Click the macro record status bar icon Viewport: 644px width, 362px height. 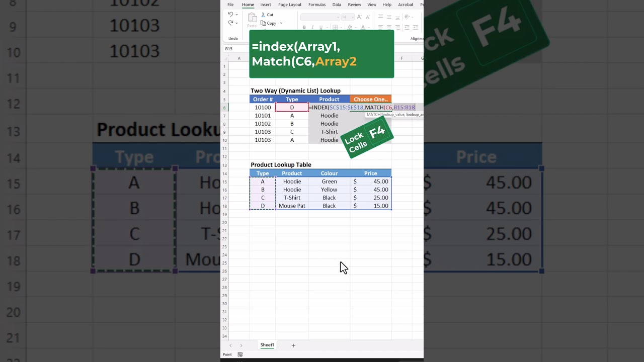240,354
